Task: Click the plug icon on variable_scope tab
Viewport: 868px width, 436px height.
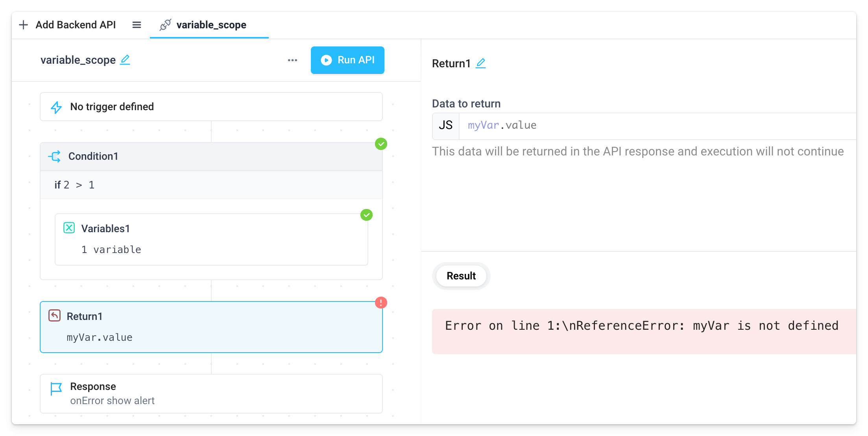Action: pos(165,24)
